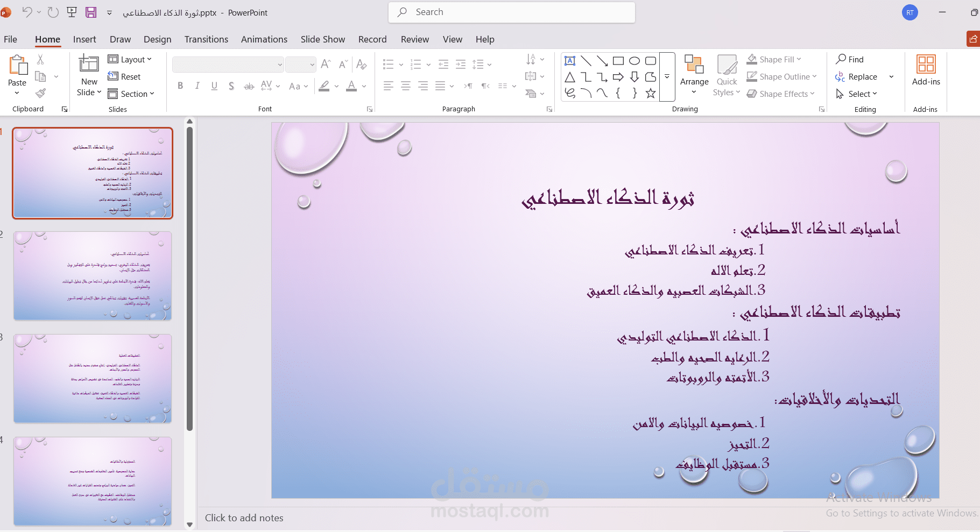Open the Shape Effects dropdown
This screenshot has height=532, width=980.
click(x=780, y=94)
